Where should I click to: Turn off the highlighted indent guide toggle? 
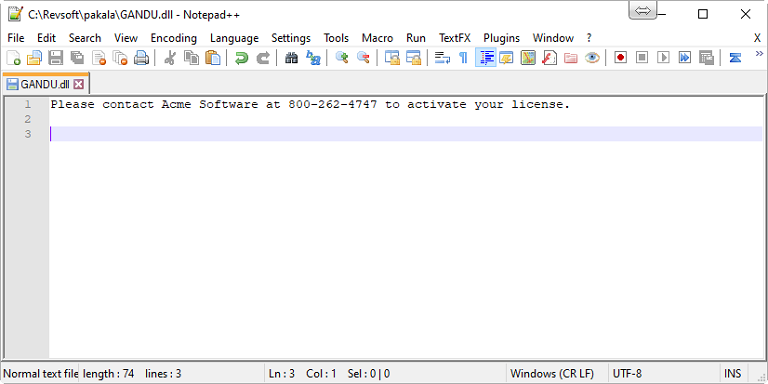pyautogui.click(x=485, y=58)
